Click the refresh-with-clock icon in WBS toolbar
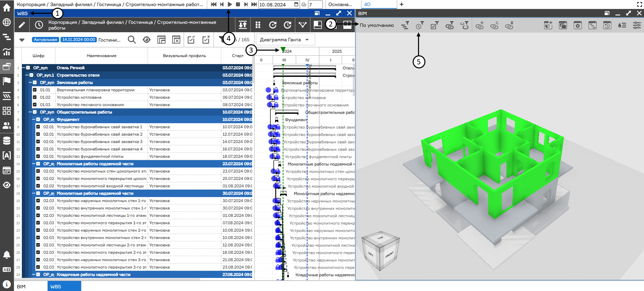The width and height of the screenshot is (644, 291). pos(288,25)
